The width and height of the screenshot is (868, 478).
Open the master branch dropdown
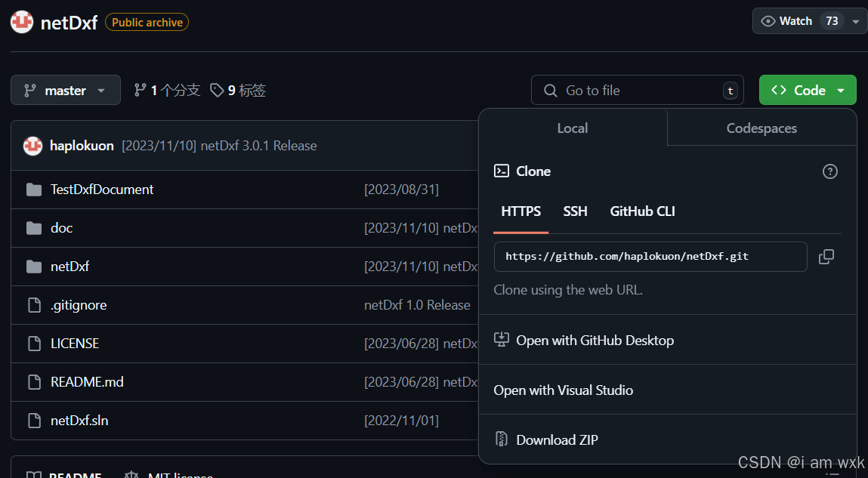[65, 90]
